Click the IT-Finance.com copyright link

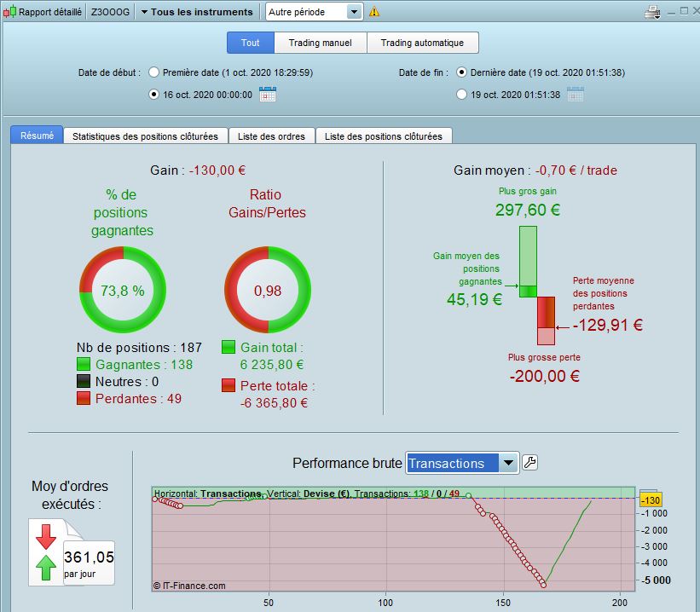coord(189,586)
